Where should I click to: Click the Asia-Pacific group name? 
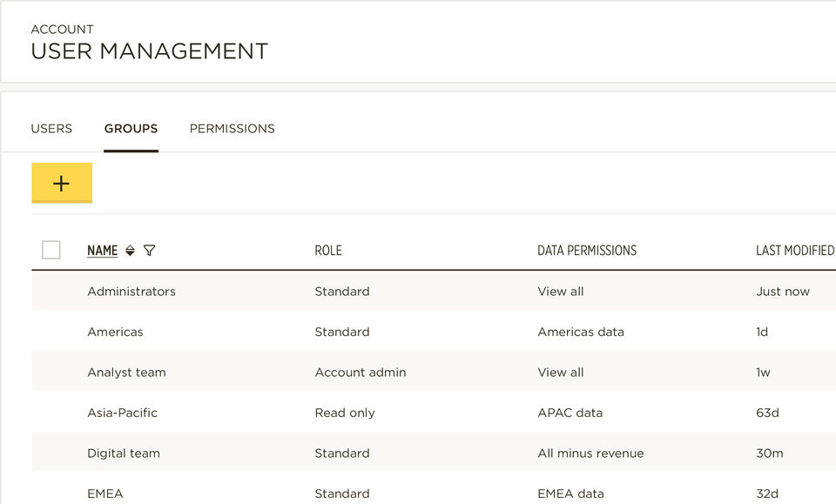pos(122,413)
